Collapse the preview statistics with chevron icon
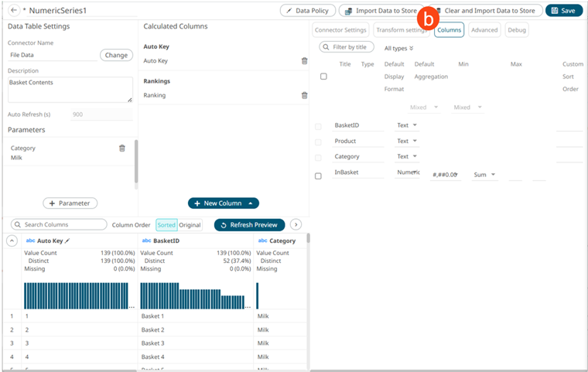Viewport: 588px width, 372px height. point(12,241)
